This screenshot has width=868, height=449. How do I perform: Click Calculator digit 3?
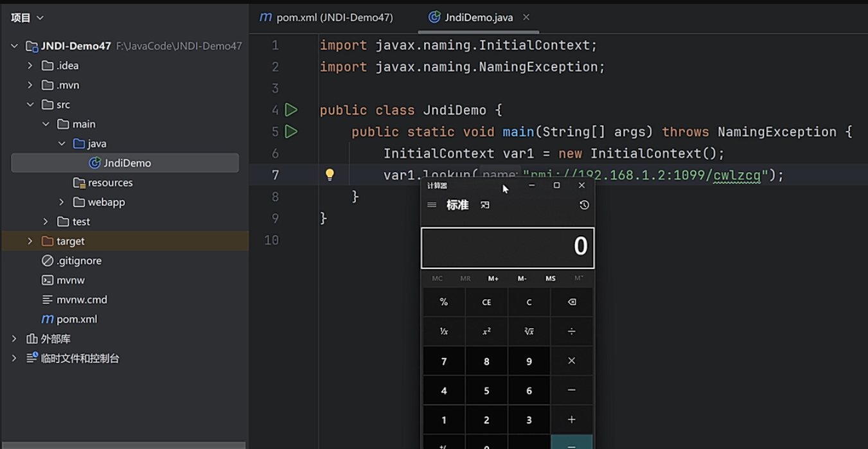[x=529, y=419]
